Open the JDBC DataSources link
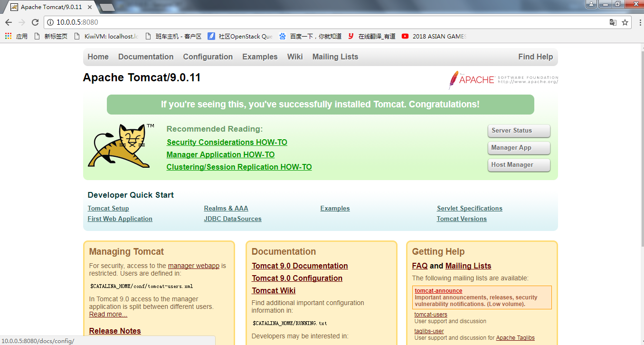Viewport: 644px width, 345px height. 233,219
